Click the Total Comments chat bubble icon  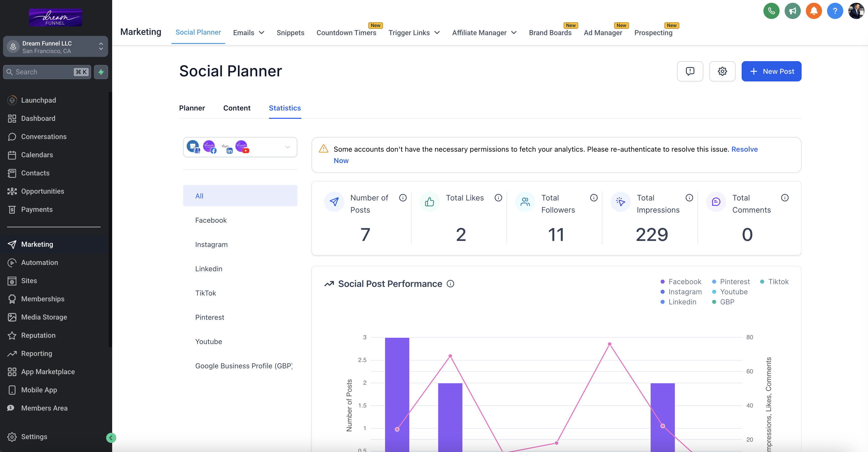click(716, 202)
